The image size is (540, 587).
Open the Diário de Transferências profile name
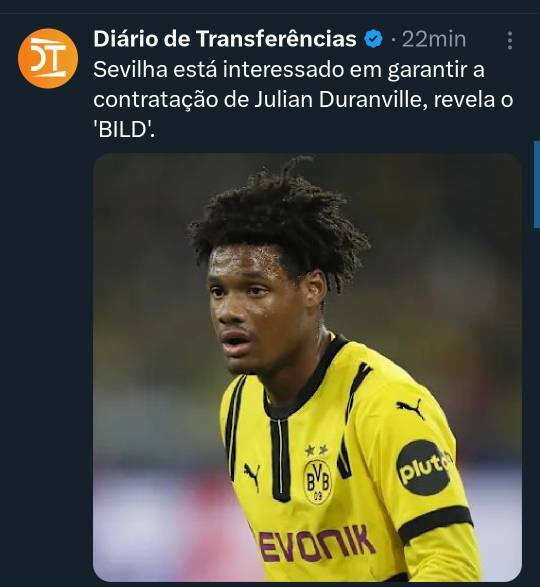(x=225, y=39)
